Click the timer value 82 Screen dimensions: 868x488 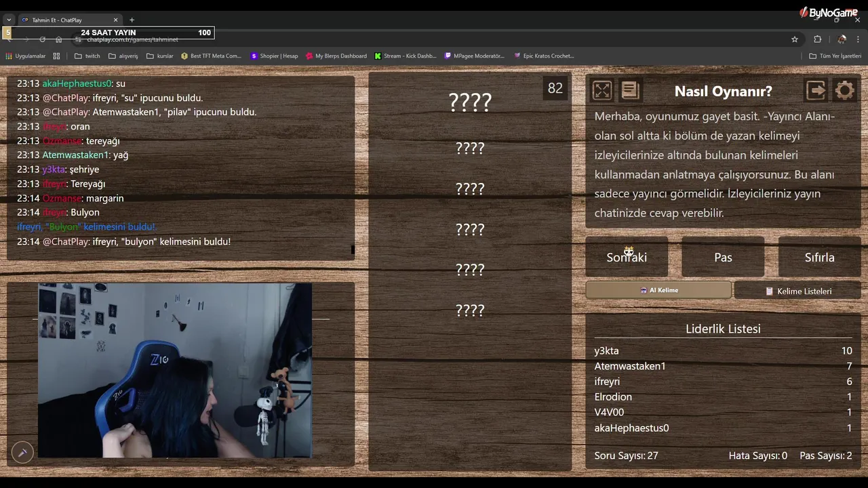coord(555,88)
